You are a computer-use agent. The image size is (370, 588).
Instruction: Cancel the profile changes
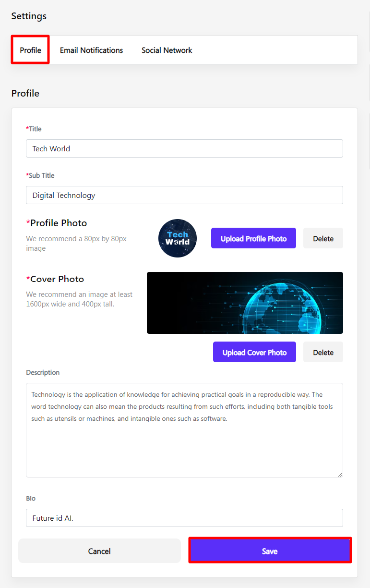click(x=99, y=551)
